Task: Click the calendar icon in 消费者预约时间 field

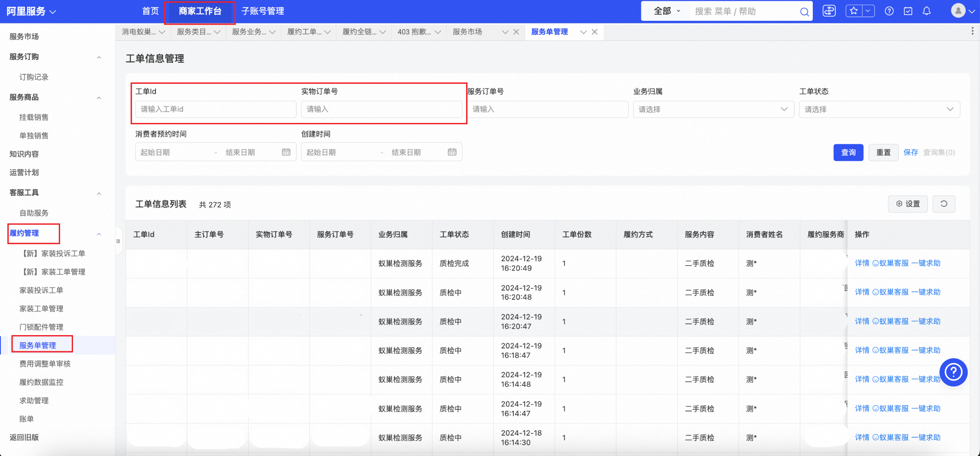Action: pos(286,152)
